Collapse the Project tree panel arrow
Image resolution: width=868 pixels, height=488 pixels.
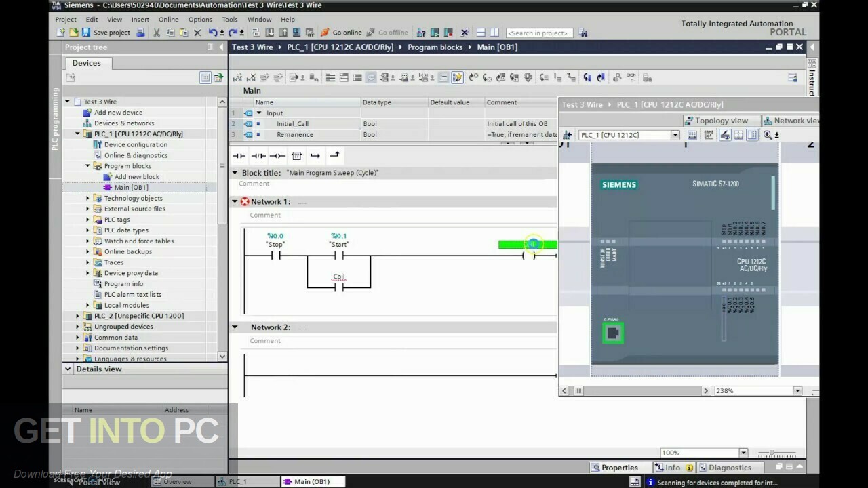222,47
